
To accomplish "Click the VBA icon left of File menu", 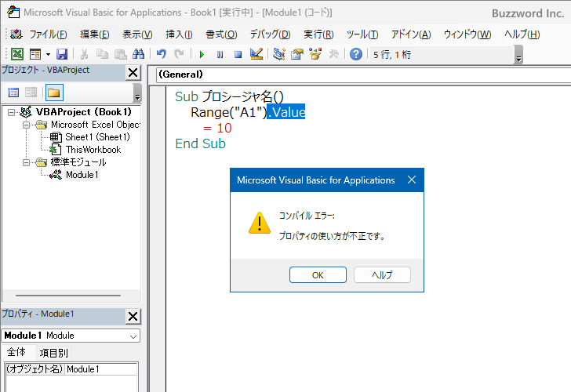I will coord(16,34).
